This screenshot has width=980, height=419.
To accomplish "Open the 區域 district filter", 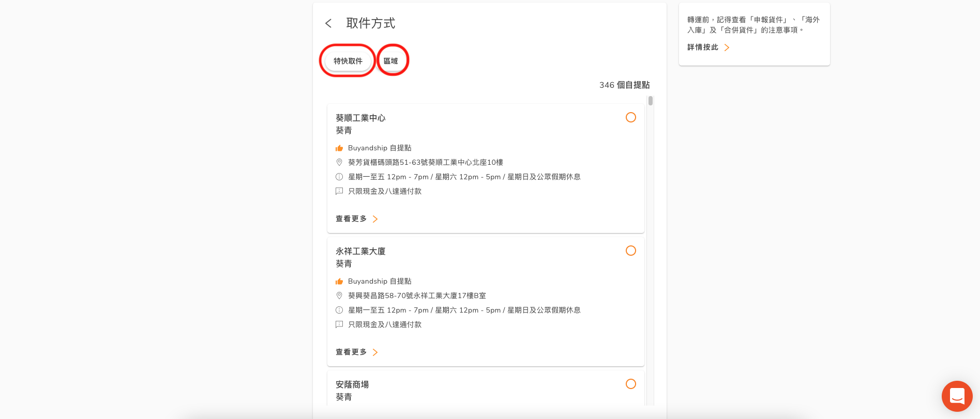I will (x=391, y=61).
